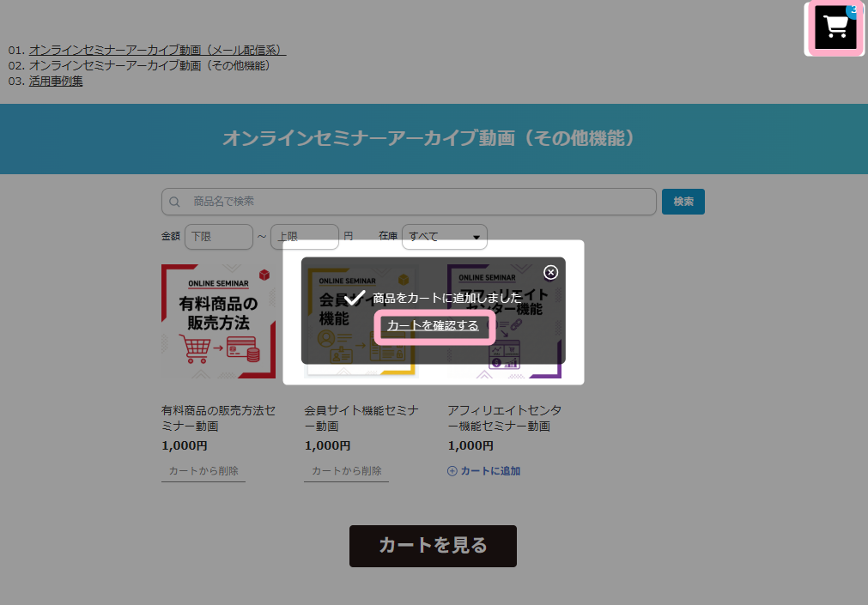868x605 pixels.
Task: Open the アフィリエイトセンター機能 seminar thumbnail
Action: tap(504, 321)
